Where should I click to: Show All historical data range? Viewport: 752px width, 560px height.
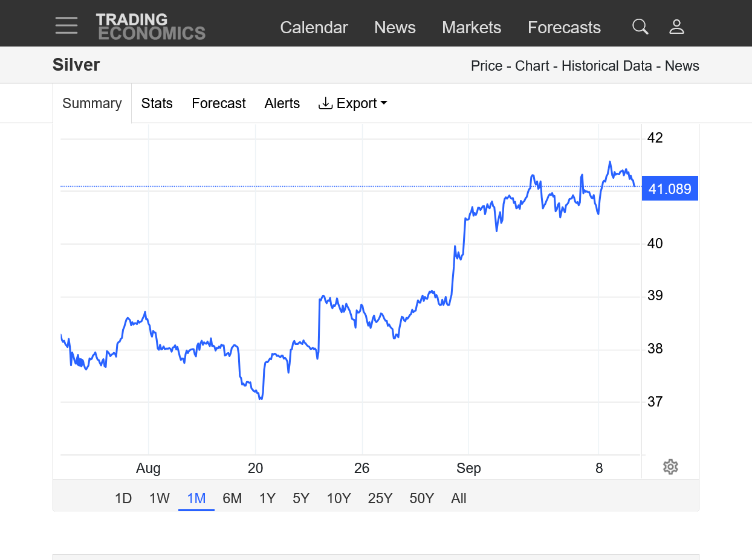coord(459,498)
